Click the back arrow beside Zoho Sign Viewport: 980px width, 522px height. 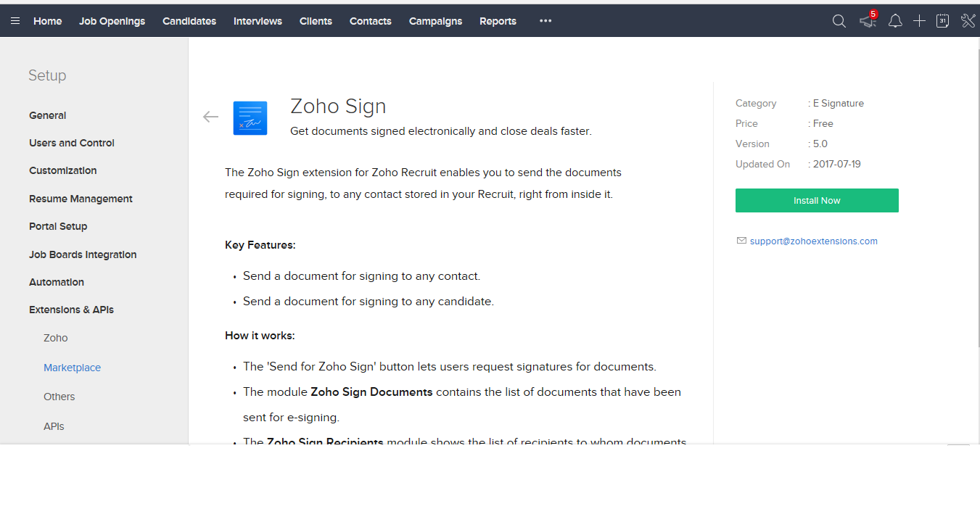click(210, 117)
